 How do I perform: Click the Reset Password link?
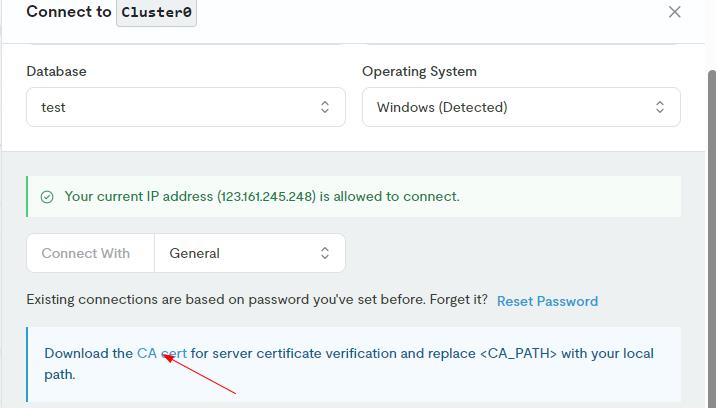[x=547, y=301]
